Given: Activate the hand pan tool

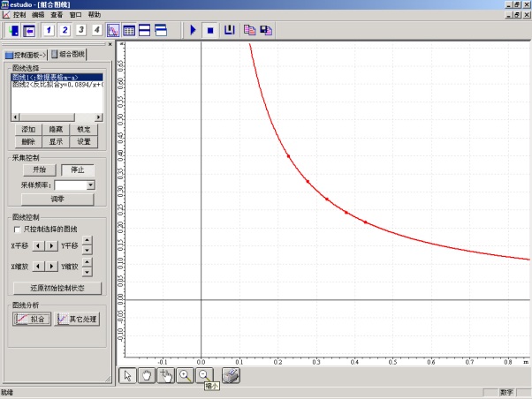Looking at the screenshot, I should [x=147, y=375].
